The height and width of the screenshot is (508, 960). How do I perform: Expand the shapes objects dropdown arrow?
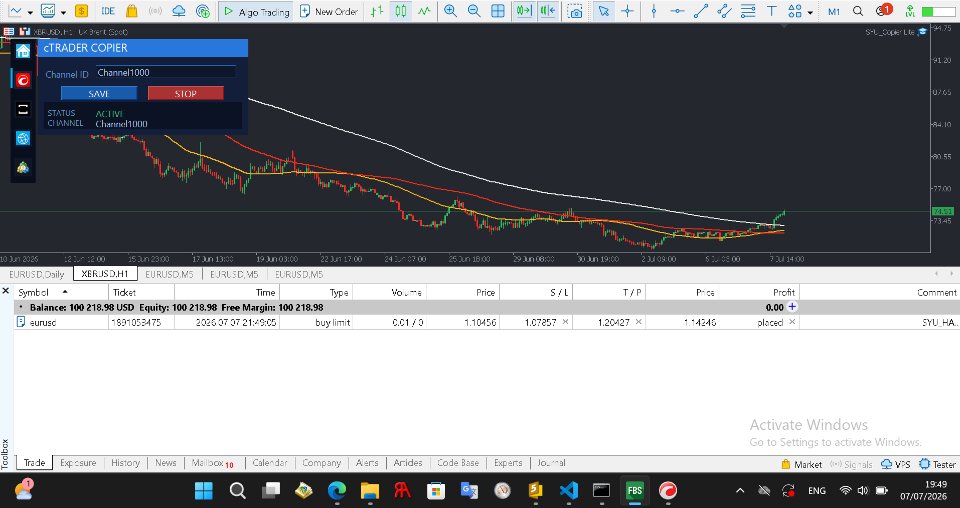[811, 12]
